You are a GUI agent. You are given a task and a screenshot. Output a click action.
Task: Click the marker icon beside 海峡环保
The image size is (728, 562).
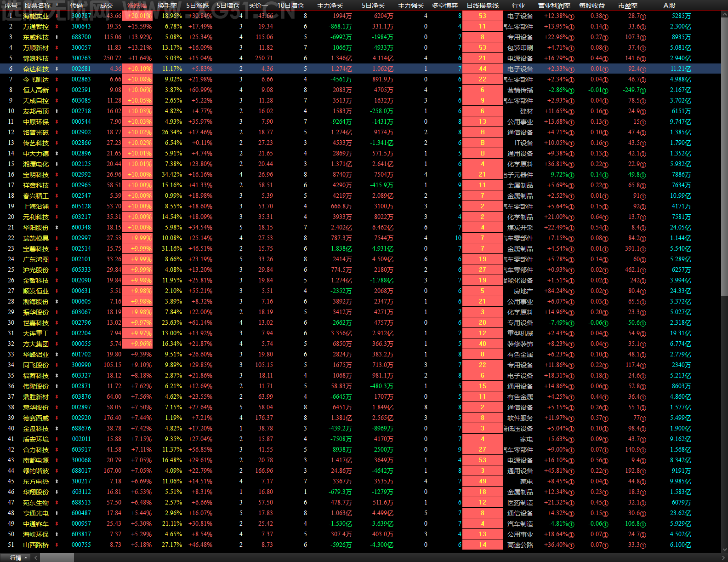[x=57, y=534]
